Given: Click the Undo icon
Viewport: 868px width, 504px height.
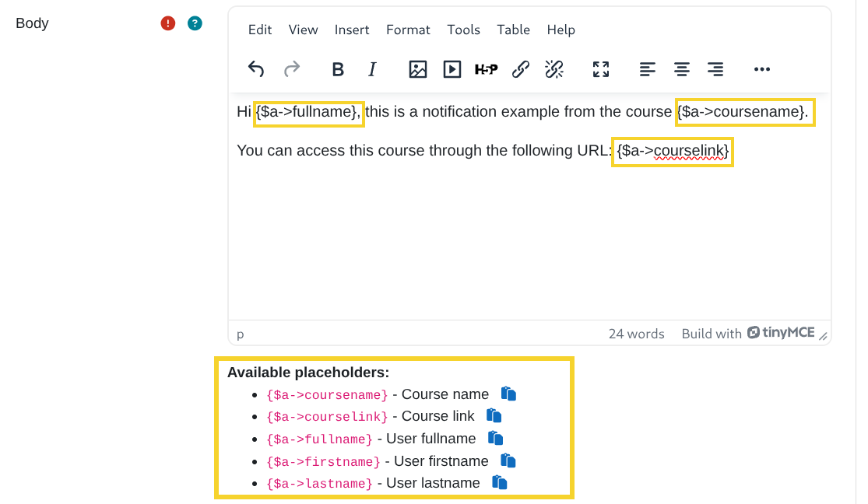Looking at the screenshot, I should pos(256,69).
